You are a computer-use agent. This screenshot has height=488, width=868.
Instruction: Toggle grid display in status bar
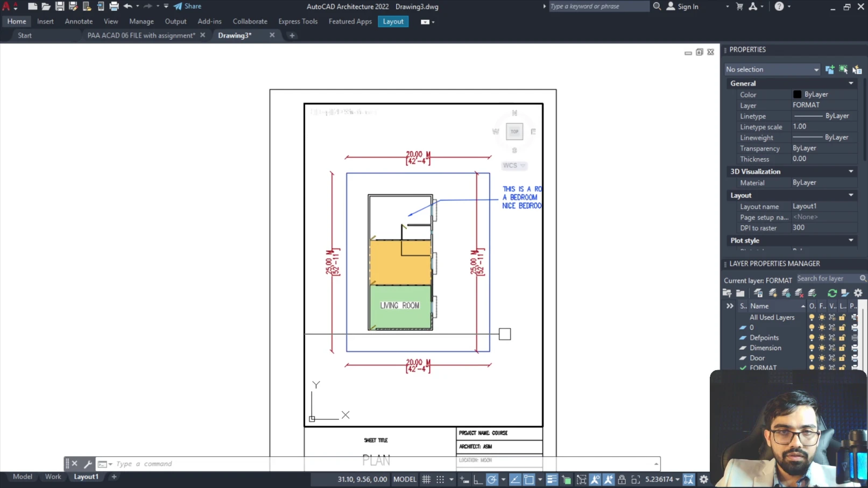[x=426, y=479]
